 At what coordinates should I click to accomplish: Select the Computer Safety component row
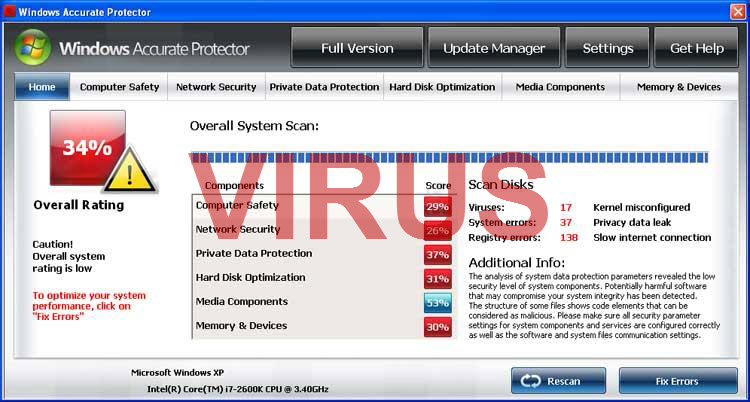(324, 206)
